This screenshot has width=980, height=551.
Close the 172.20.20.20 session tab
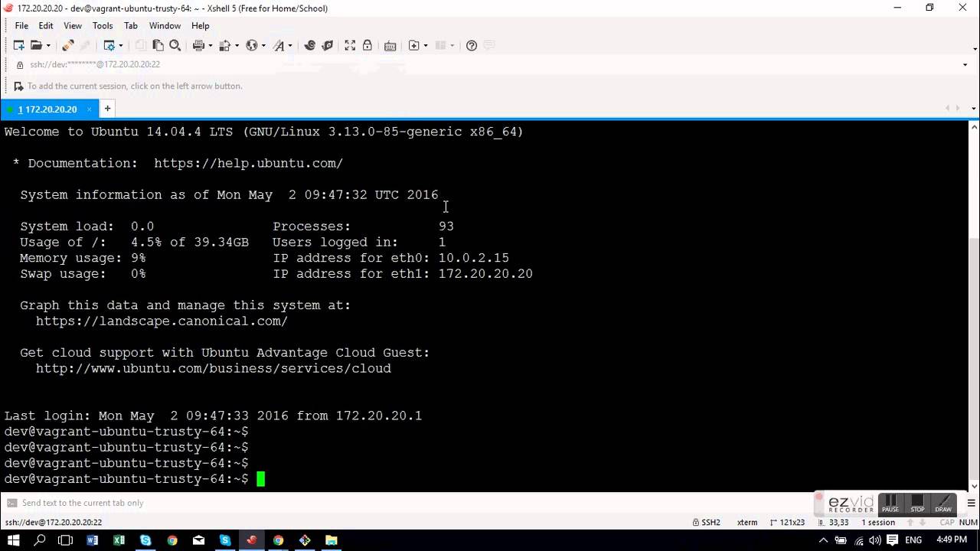89,109
